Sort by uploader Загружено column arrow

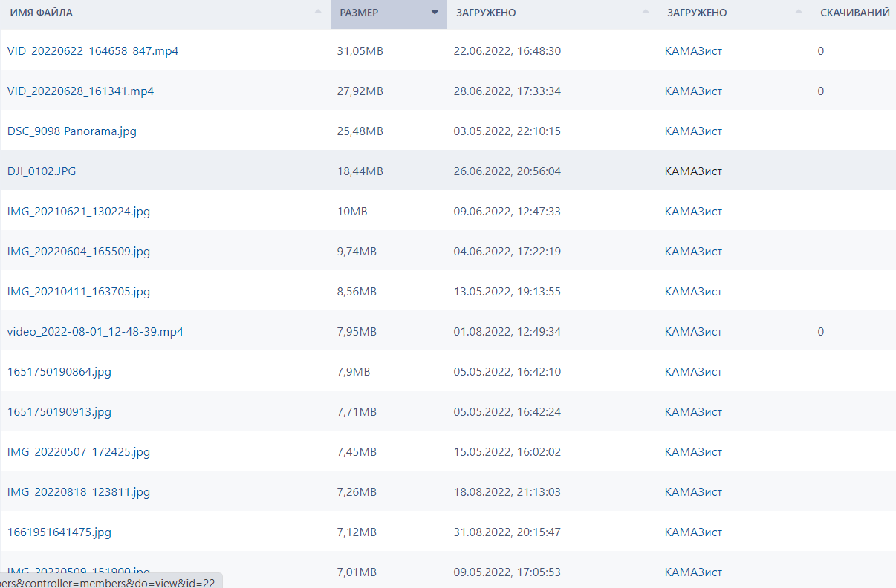(799, 12)
